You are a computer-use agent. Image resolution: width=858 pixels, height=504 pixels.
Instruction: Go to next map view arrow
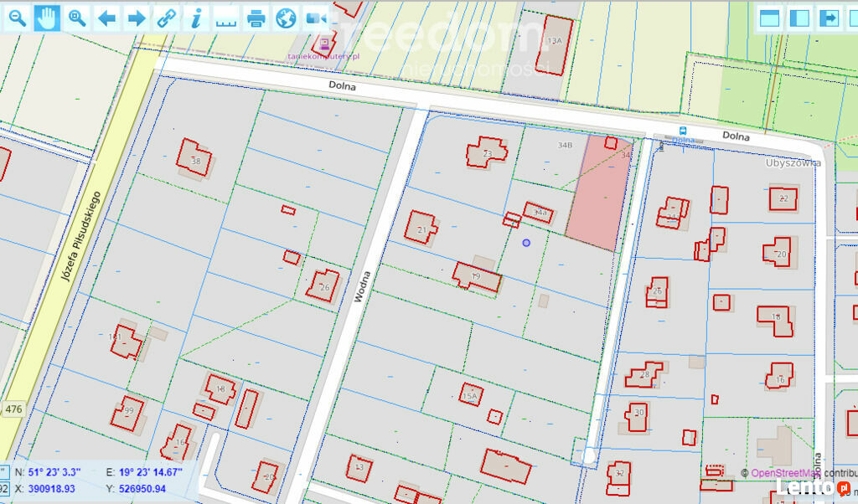136,18
